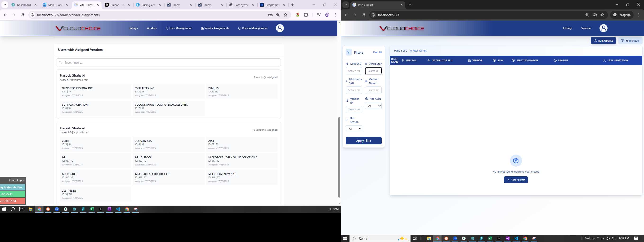Click the Apply Filter button
Viewport: 644px width, 242px height.
363,141
